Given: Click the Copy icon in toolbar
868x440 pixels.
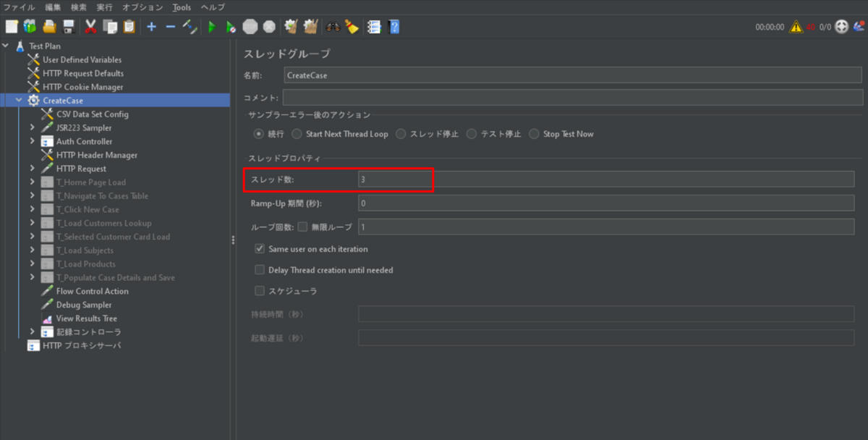Looking at the screenshot, I should point(110,27).
